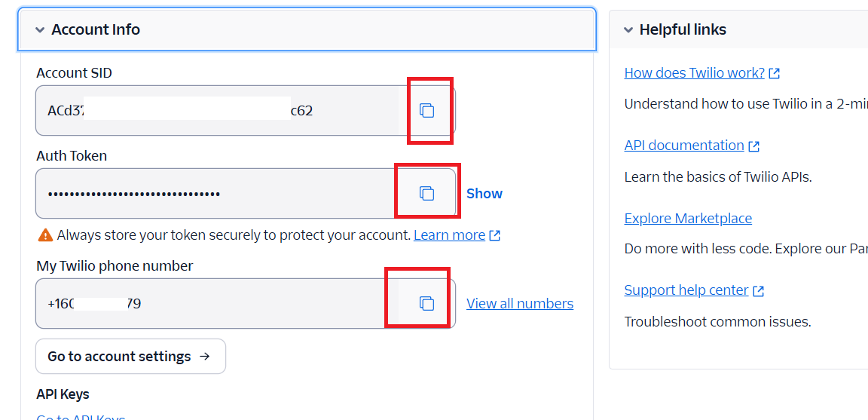
Task: Copy the Account SID value
Action: coord(426,111)
